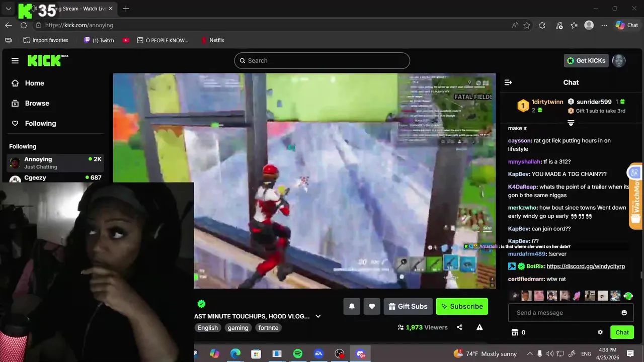Open the Import favorites bookmark
This screenshot has height=362, width=644.
click(x=45, y=40)
